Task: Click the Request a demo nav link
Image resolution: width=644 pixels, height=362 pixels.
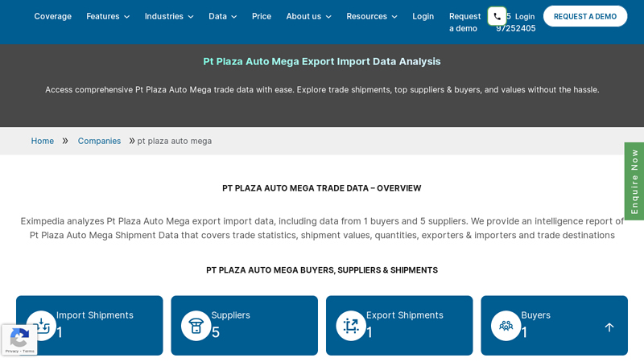Action: (x=464, y=23)
